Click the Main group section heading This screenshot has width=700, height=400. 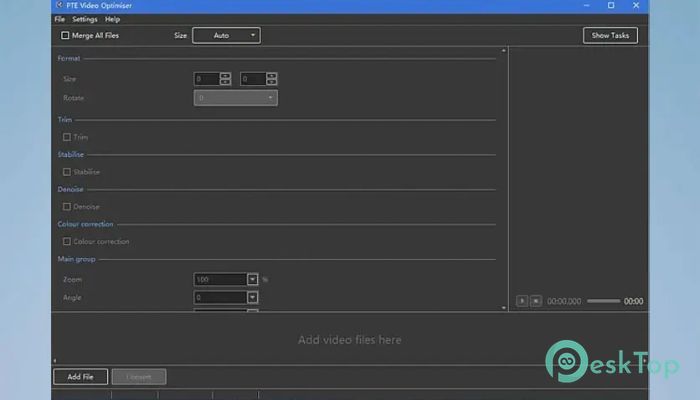tap(76, 259)
